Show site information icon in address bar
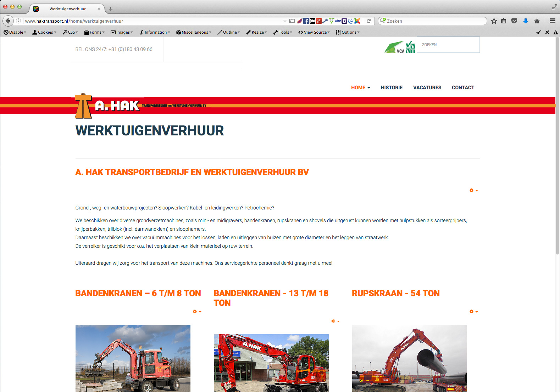 pos(18,21)
